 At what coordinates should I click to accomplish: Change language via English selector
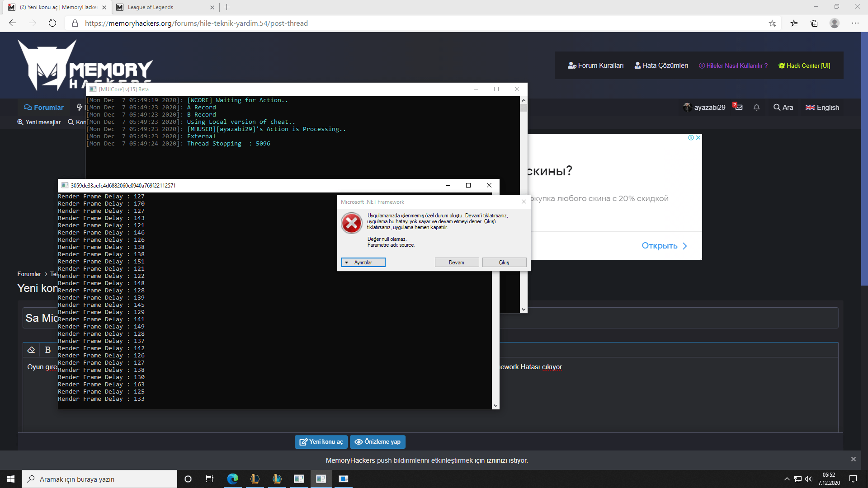[822, 107]
